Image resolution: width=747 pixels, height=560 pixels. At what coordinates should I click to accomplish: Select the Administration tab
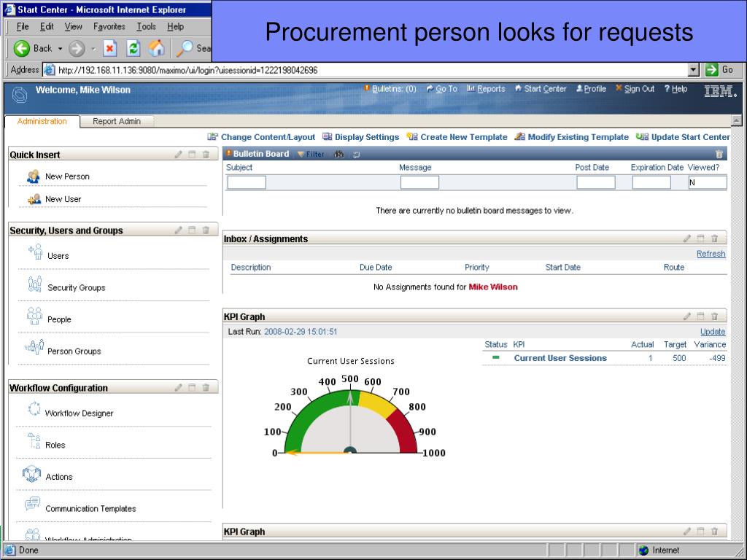42,122
